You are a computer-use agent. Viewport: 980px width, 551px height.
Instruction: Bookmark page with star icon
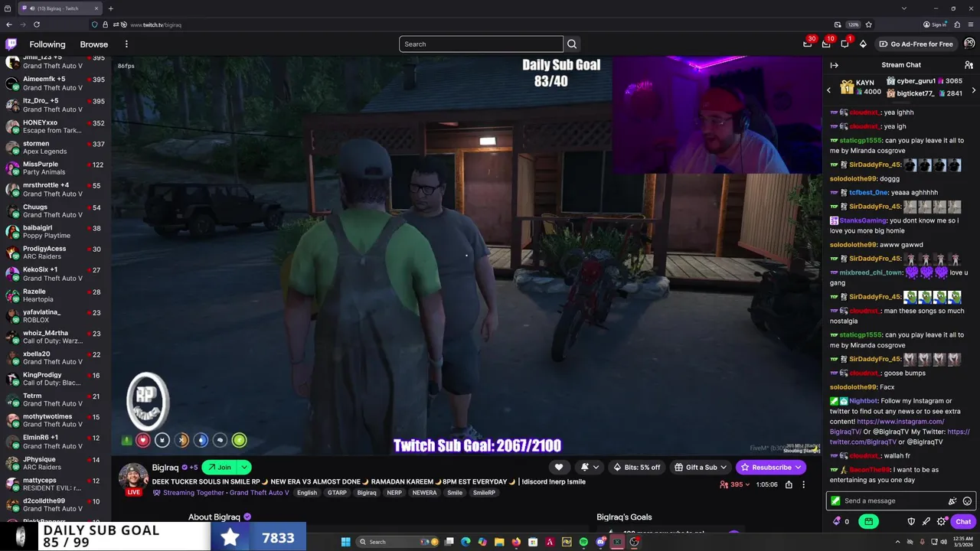click(x=868, y=24)
